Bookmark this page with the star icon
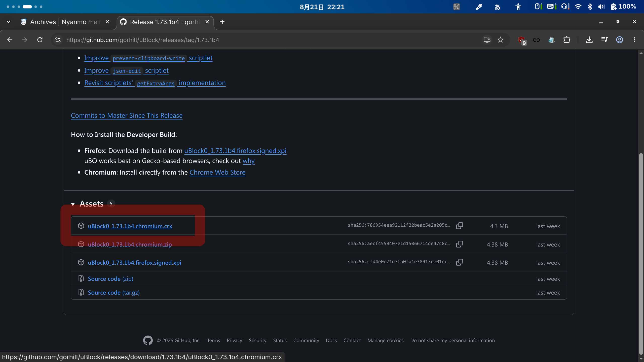Screen dimensions: 644x362 coord(501,40)
